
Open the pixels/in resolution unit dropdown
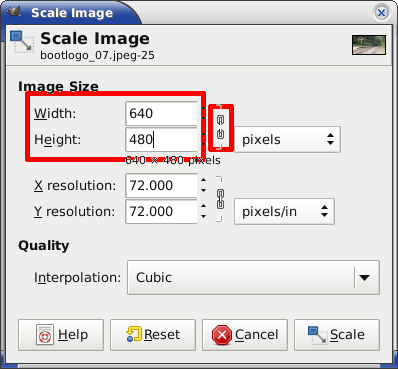tap(284, 211)
